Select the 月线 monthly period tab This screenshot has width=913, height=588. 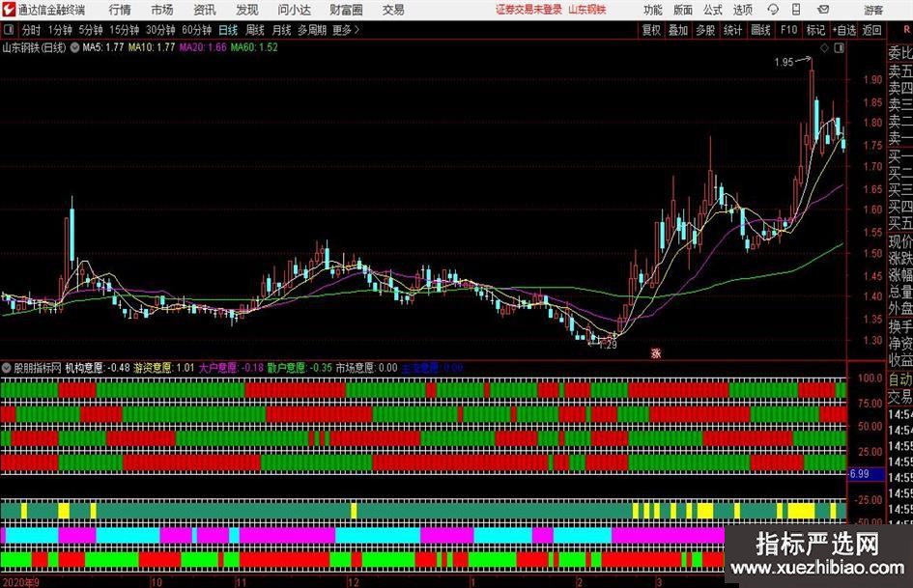coord(281,30)
